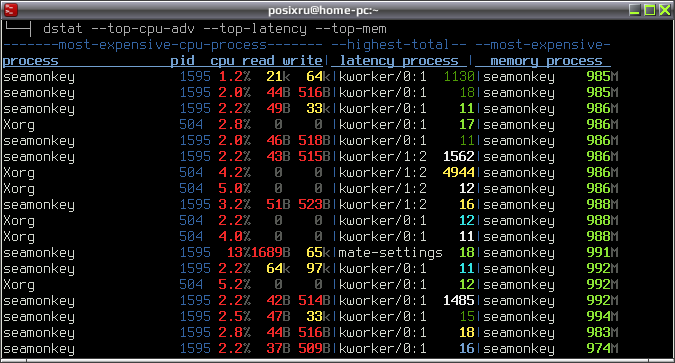The image size is (675, 363).
Task: Select the write value 514B
Action: pyautogui.click(x=314, y=301)
